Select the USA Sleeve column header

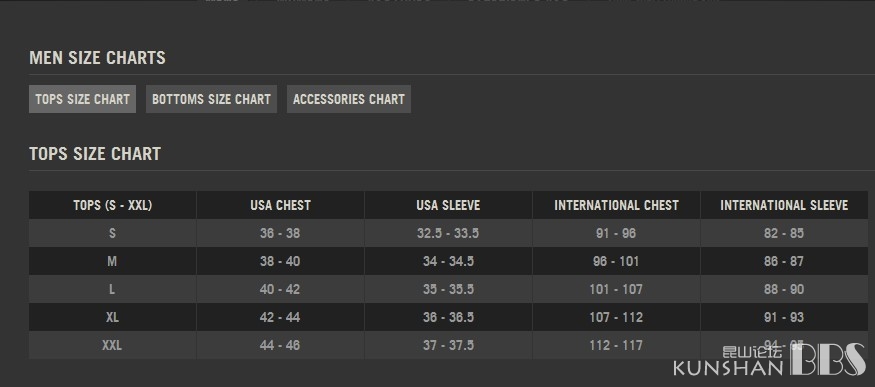click(448, 205)
